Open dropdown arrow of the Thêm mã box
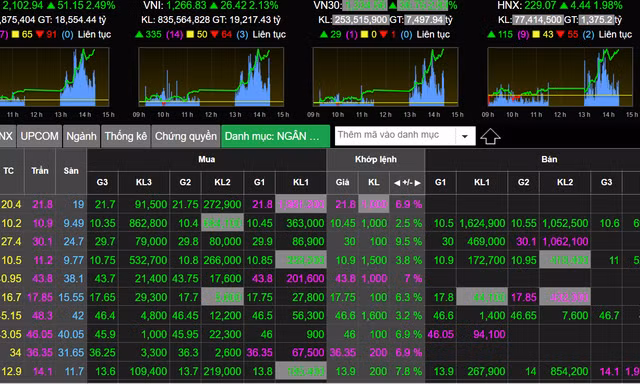Image resolution: width=640 pixels, height=384 pixels. (x=464, y=136)
